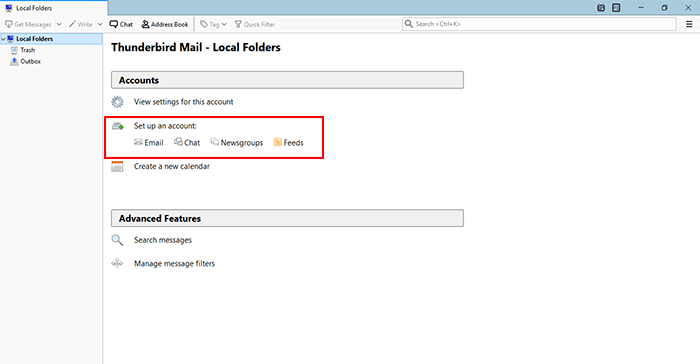The height and width of the screenshot is (364, 700).
Task: Open the hamburger application menu
Action: (x=689, y=24)
